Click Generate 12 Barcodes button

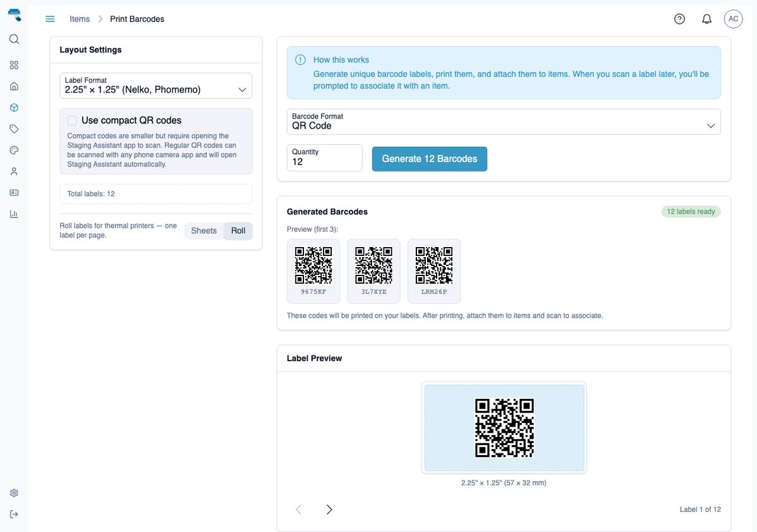(430, 159)
